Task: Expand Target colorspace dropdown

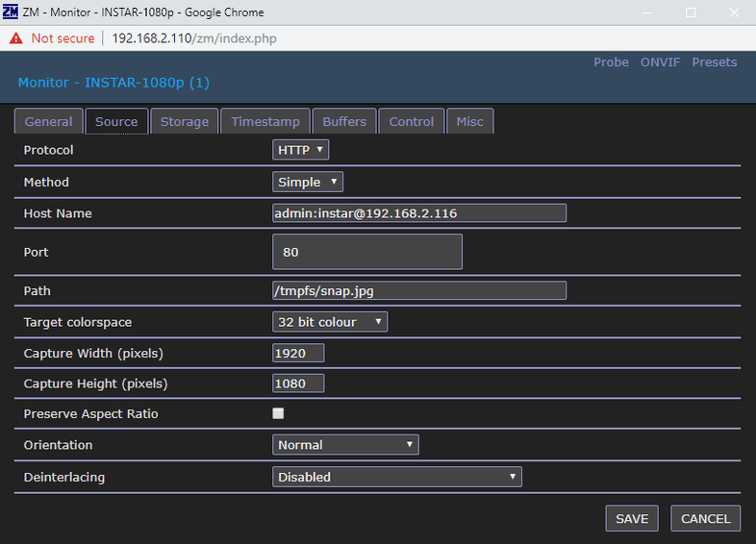Action: pyautogui.click(x=330, y=322)
